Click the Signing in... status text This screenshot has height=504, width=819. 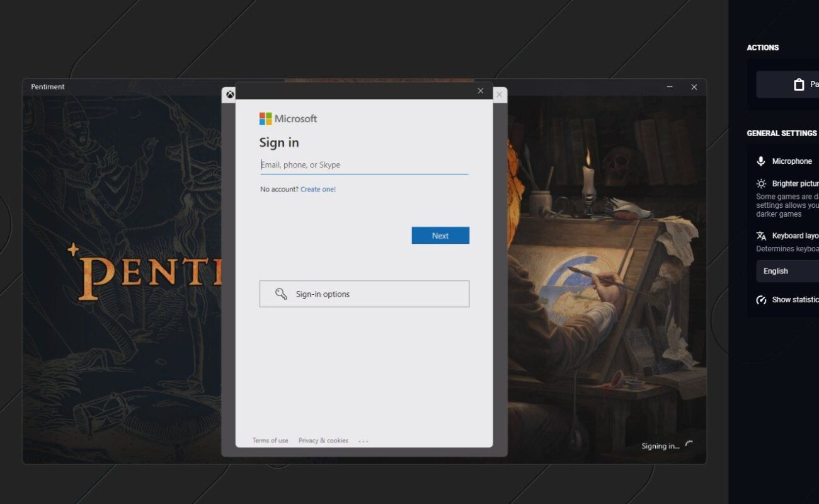(660, 446)
